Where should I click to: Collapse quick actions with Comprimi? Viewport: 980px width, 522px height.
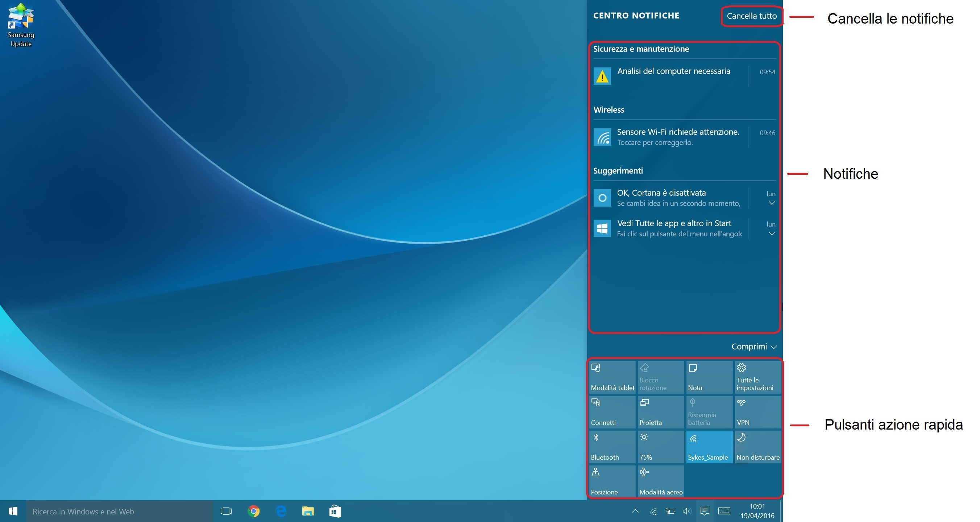753,347
